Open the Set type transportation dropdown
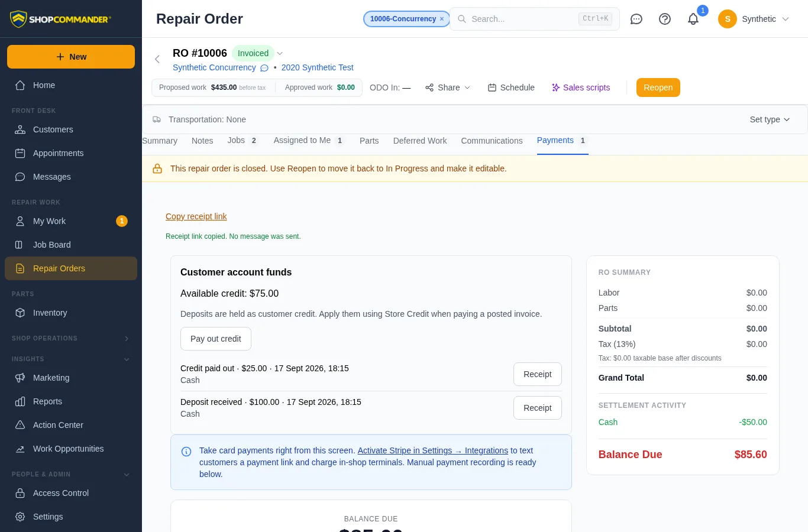Screen dimensions: 808x532 pyautogui.click(x=770, y=119)
